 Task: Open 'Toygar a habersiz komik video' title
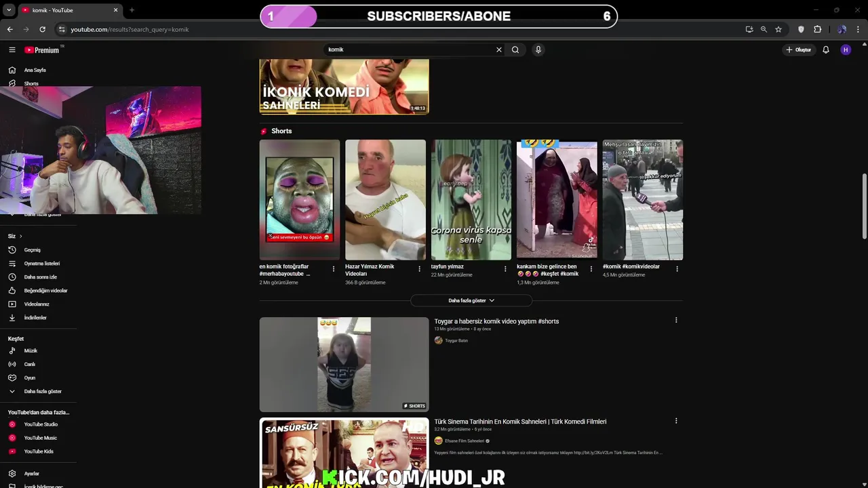pyautogui.click(x=496, y=321)
